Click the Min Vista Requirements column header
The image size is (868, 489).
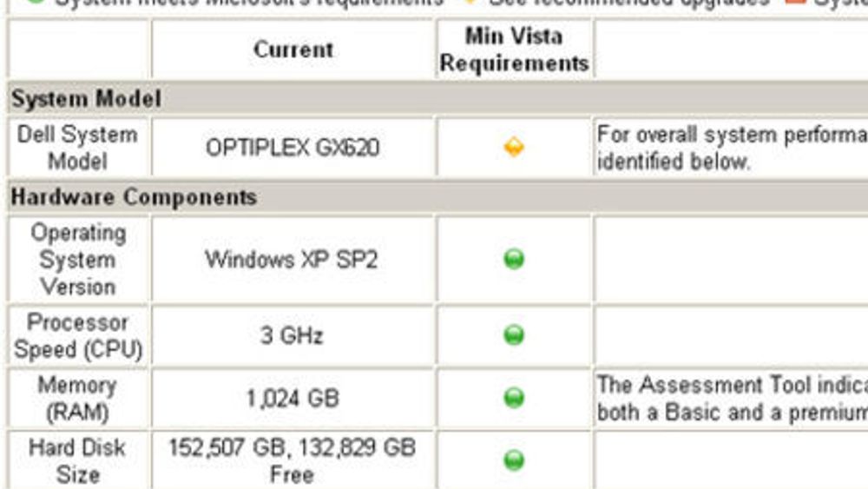pyautogui.click(x=514, y=50)
